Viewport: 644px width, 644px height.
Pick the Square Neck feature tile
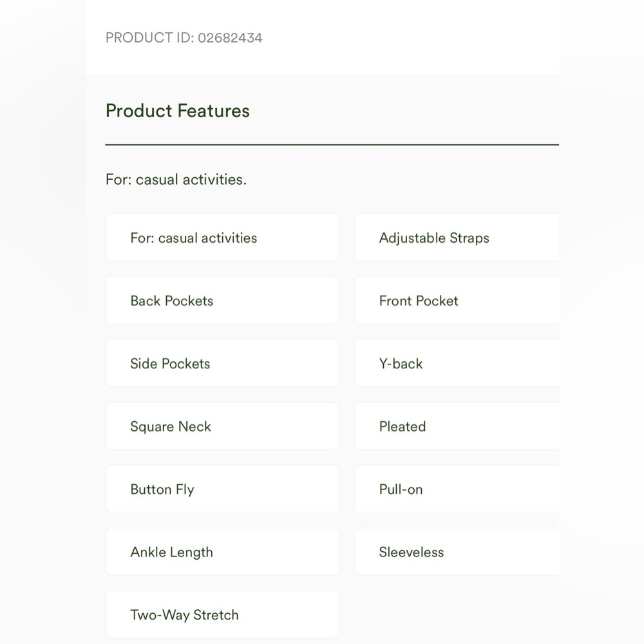[x=222, y=426]
